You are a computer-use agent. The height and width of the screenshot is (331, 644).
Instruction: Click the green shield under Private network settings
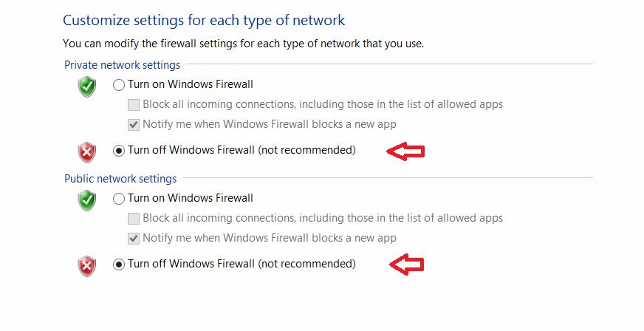(87, 87)
